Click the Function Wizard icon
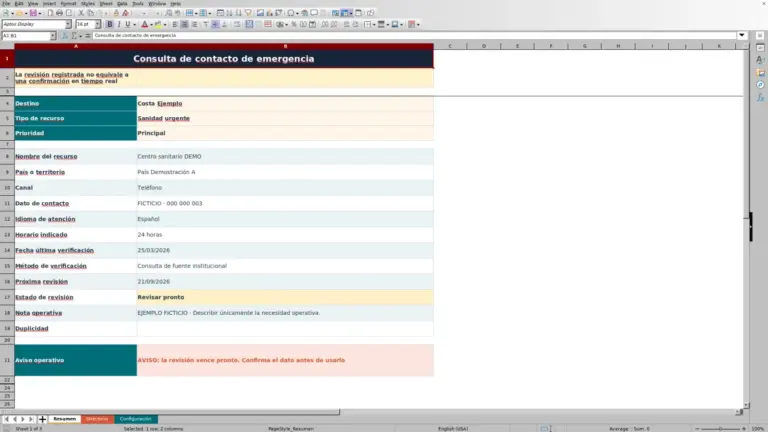Screen dimensions: 768x432 pos(65,36)
